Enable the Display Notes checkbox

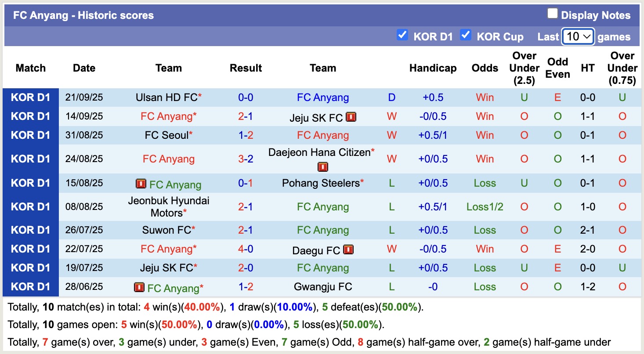click(x=552, y=14)
